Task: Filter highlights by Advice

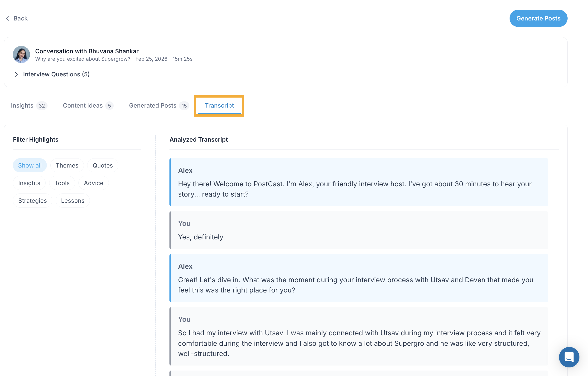Action: (93, 183)
